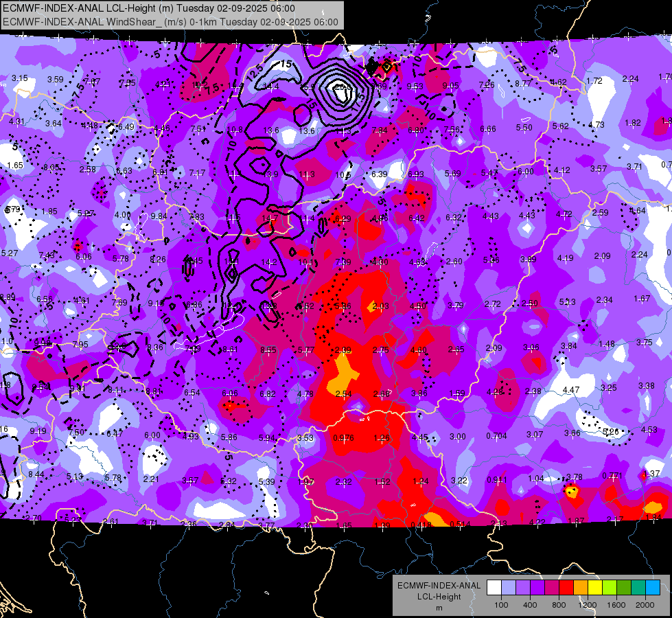This screenshot has height=618, width=672.
Task: Select the yellow legend color swatch
Action: pos(595,588)
